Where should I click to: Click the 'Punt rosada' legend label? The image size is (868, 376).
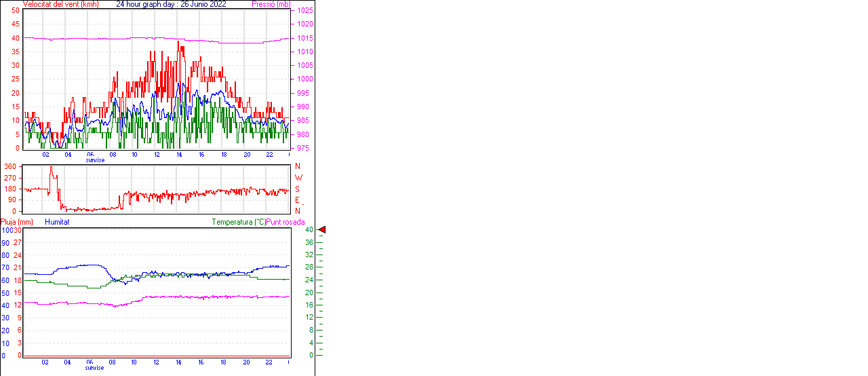click(x=285, y=222)
